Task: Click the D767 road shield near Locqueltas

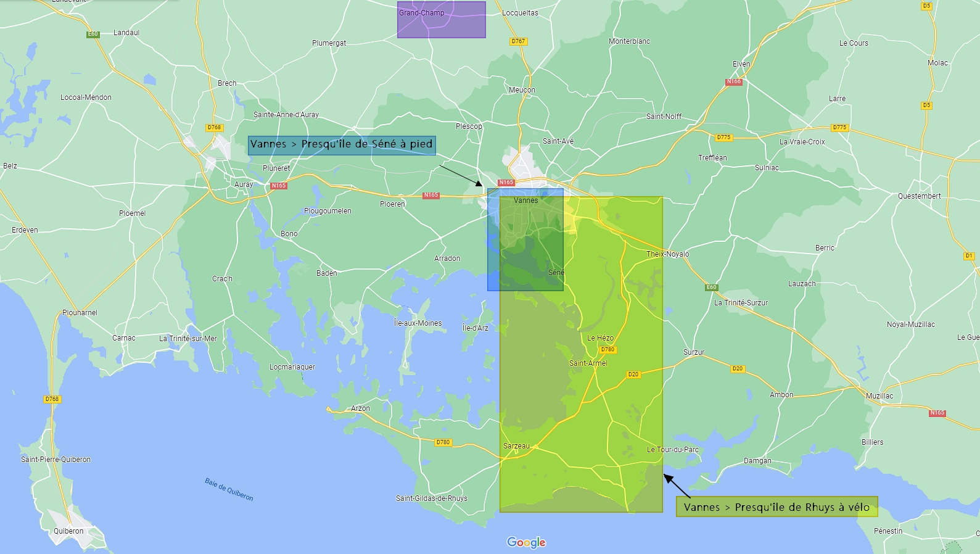Action: (518, 41)
